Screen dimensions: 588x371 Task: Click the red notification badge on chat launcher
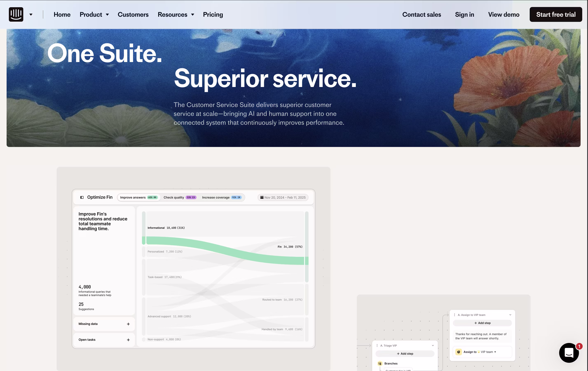click(579, 346)
